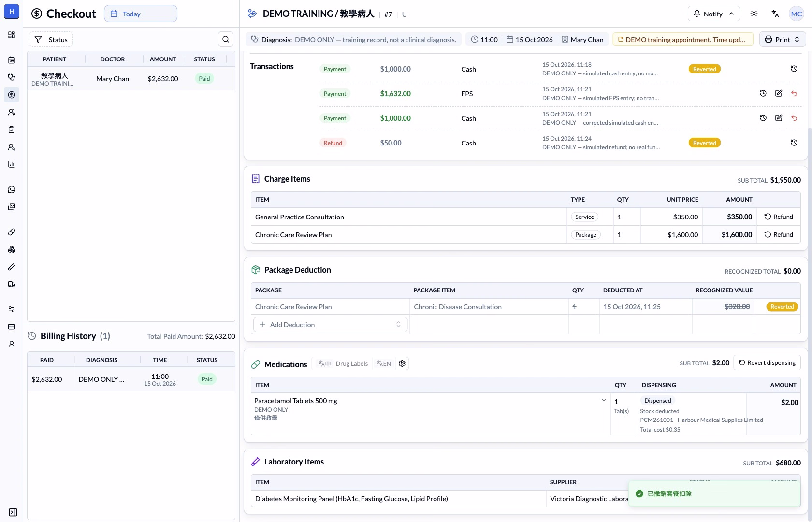The height and width of the screenshot is (522, 812).
Task: Click the MC user avatar
Action: [797, 14]
